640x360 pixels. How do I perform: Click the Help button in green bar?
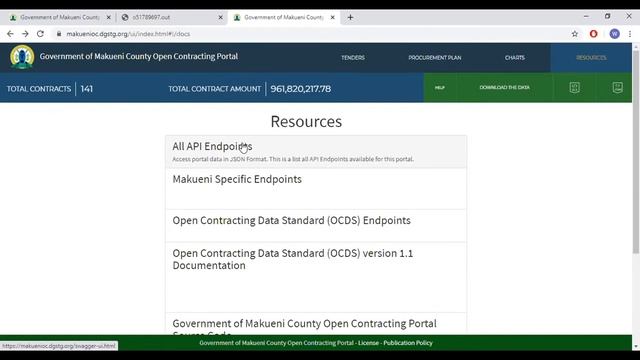pos(440,87)
